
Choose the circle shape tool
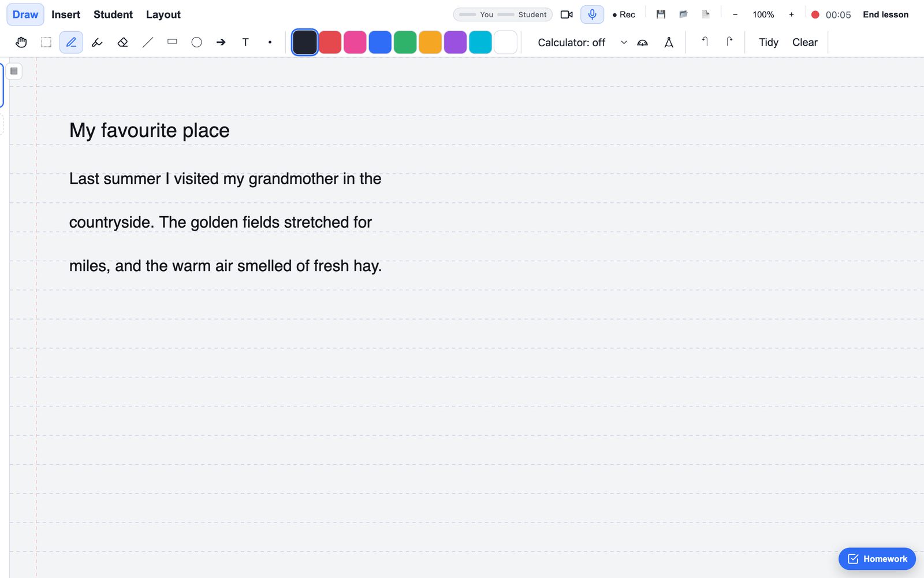pos(196,42)
